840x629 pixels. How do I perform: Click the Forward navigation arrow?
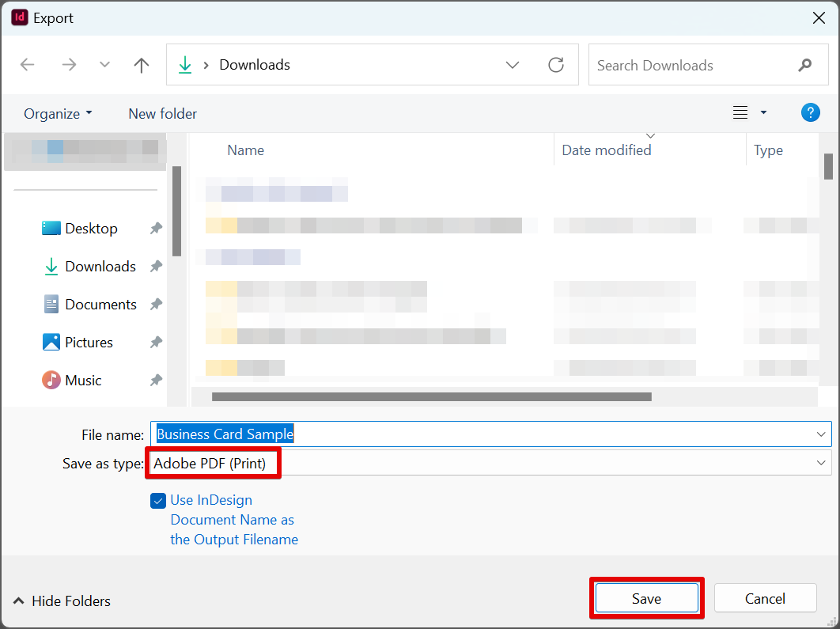coord(69,65)
